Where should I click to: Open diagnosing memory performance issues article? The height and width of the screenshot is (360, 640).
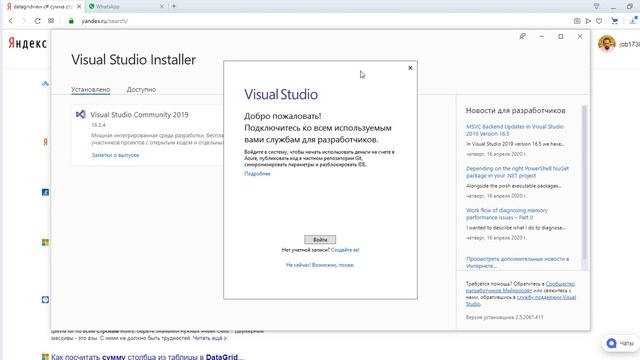pyautogui.click(x=507, y=214)
